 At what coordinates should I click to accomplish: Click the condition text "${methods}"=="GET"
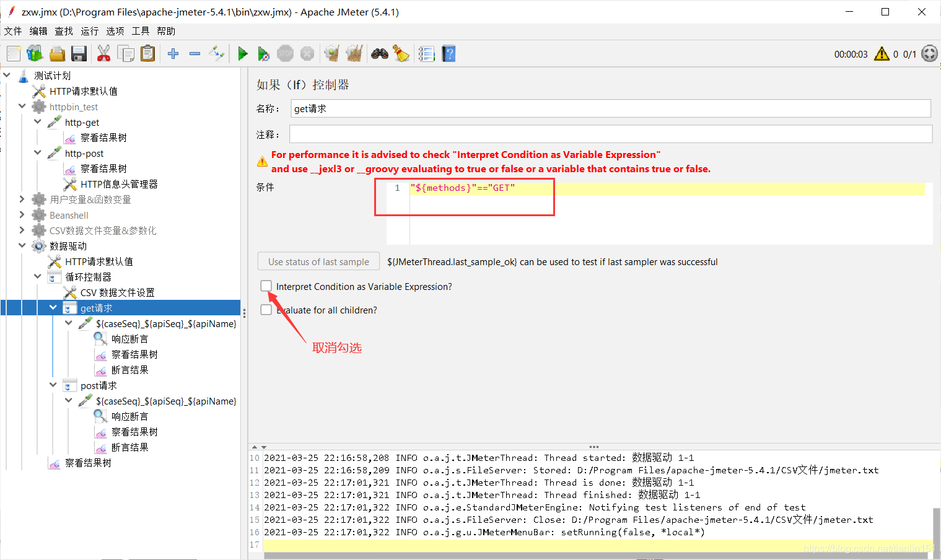463,188
